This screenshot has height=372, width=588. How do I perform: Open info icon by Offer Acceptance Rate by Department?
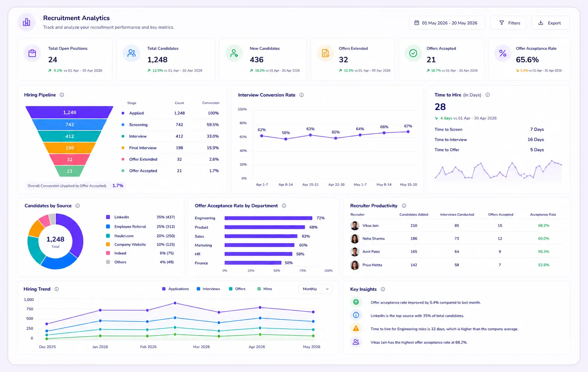(284, 206)
